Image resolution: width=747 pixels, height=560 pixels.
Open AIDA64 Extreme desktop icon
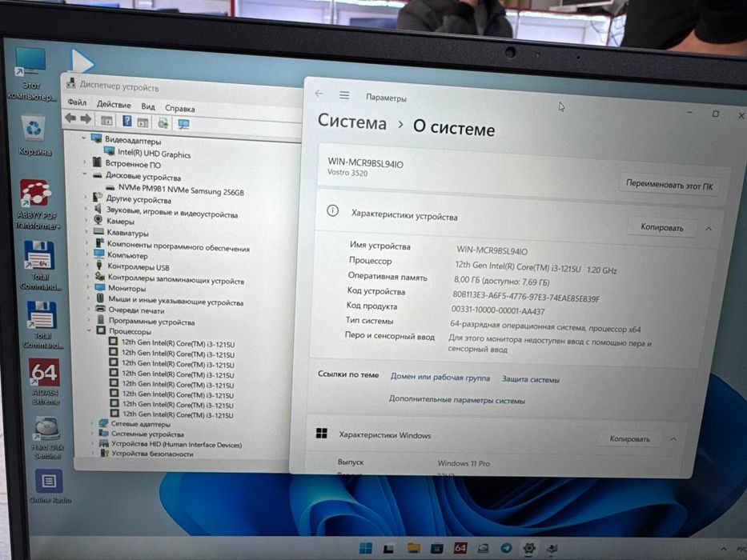[x=45, y=382]
